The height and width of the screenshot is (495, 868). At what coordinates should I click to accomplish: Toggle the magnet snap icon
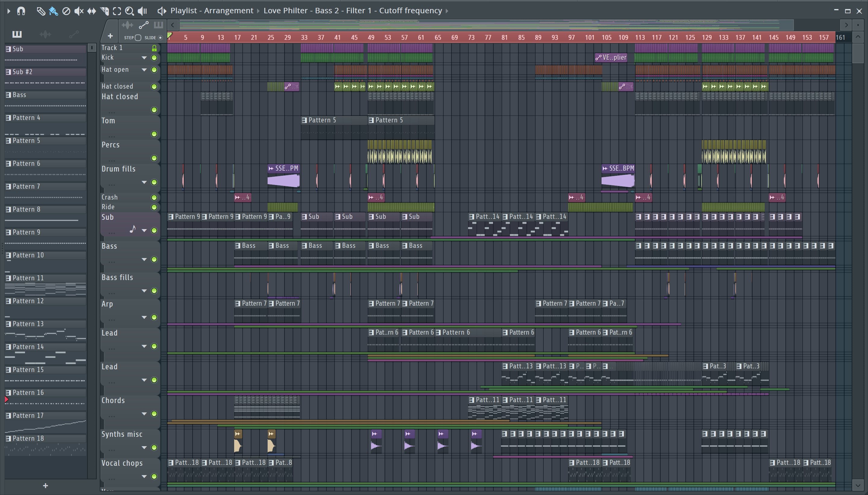[x=21, y=11]
